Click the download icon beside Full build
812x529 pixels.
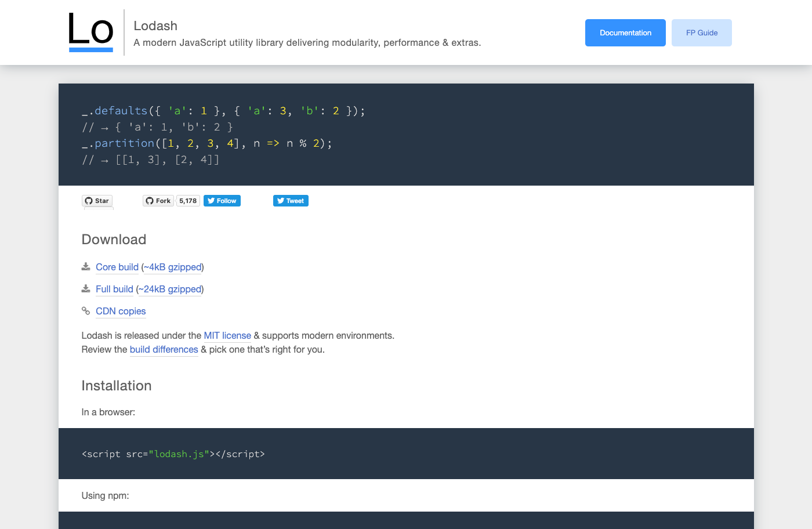(86, 289)
